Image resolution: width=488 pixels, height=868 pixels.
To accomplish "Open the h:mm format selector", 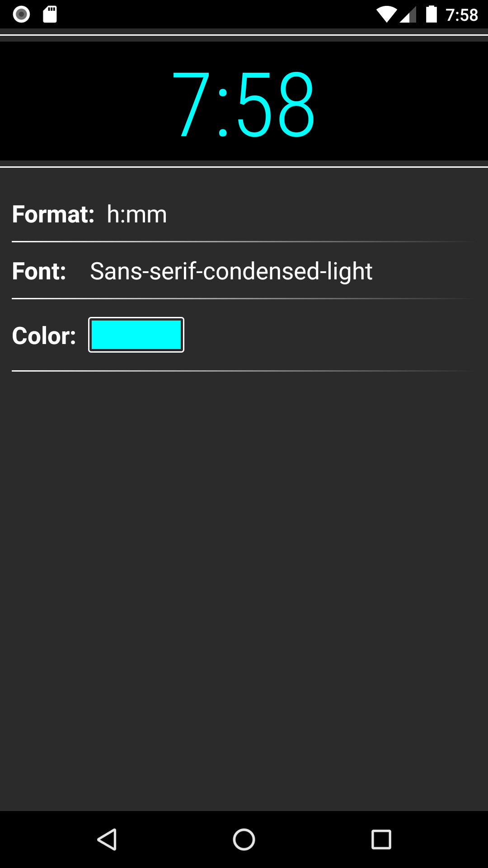I will [x=137, y=214].
